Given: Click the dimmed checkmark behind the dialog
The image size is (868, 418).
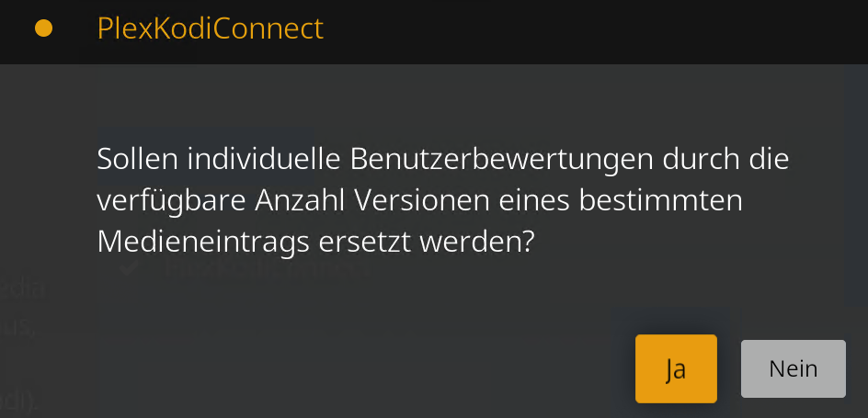Looking at the screenshot, I should [x=130, y=268].
